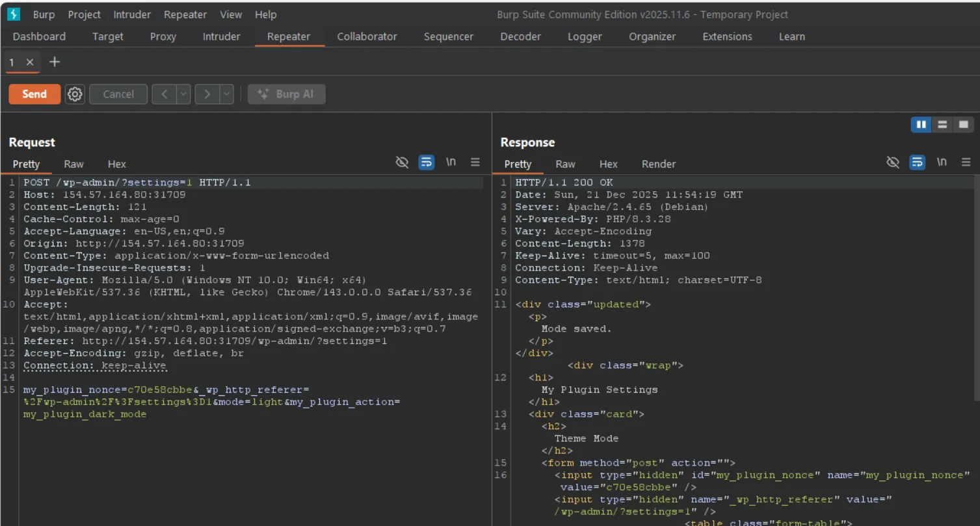Add a new Repeater tab with plus
Viewport: 980px width, 526px height.
click(x=55, y=62)
